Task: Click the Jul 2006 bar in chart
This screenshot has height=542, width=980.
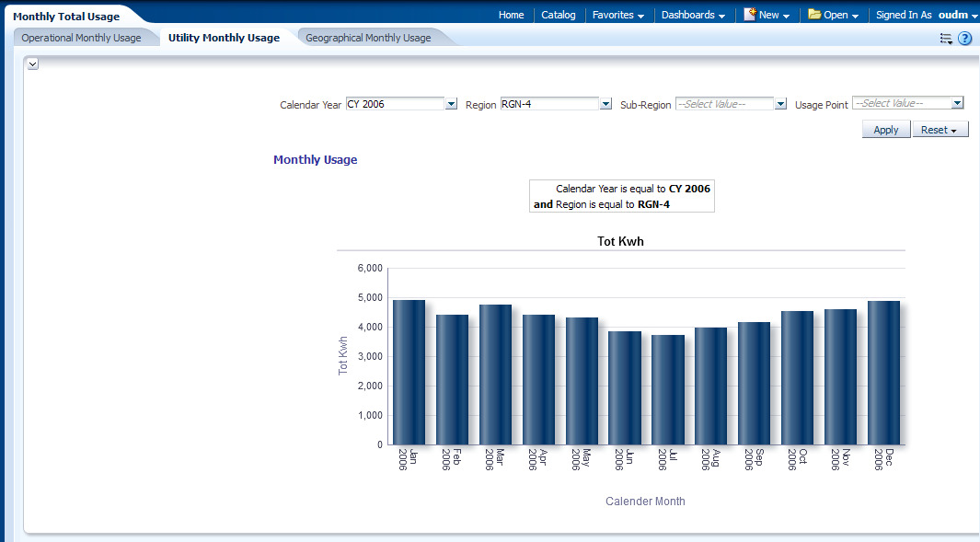Action: pos(668,390)
